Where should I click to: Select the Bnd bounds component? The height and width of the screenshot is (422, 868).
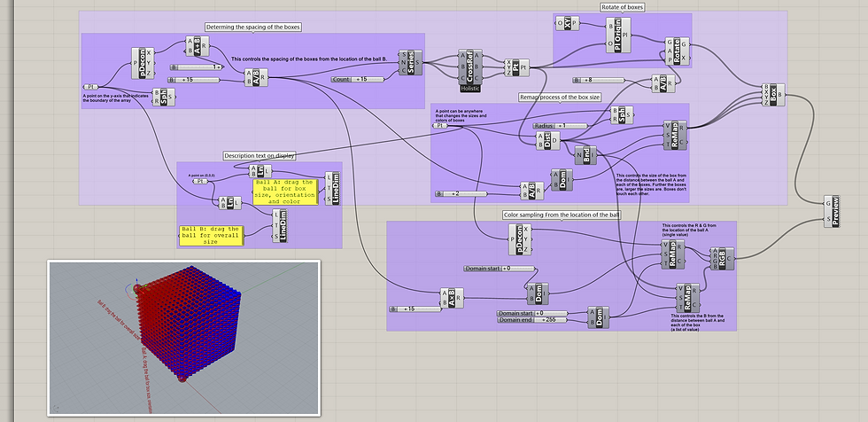[x=585, y=155]
